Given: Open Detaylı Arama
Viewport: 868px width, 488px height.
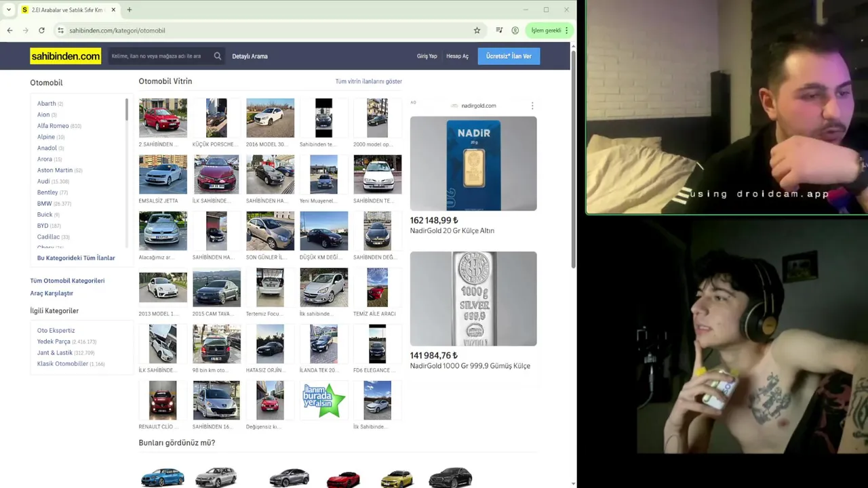Looking at the screenshot, I should (250, 56).
